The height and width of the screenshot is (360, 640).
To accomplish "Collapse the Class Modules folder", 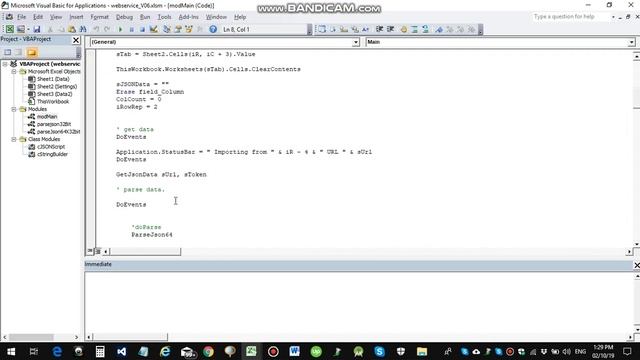I will (14, 139).
